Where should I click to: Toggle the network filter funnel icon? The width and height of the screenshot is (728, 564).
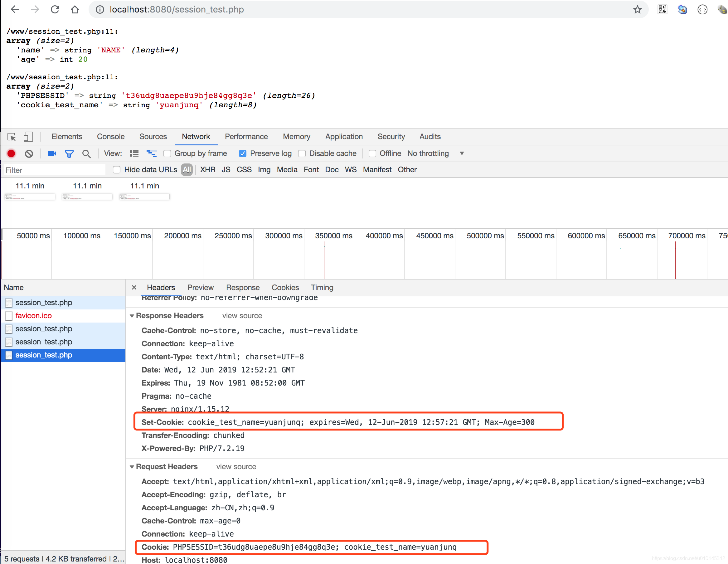(69, 154)
